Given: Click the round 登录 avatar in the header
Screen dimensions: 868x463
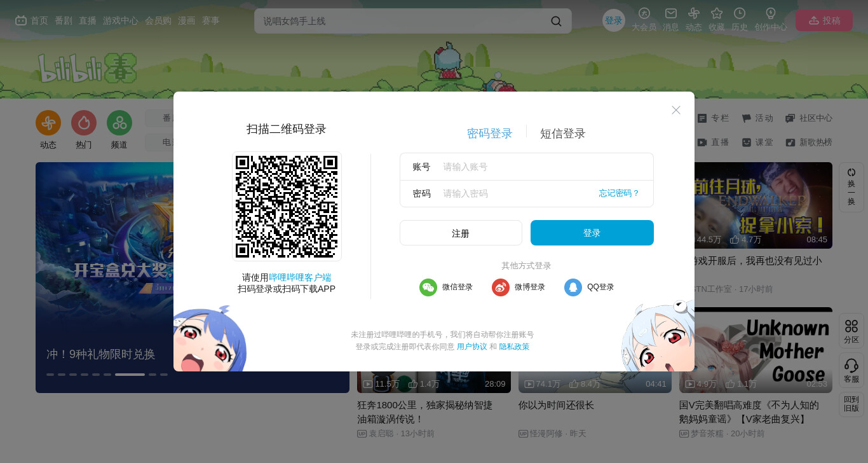Looking at the screenshot, I should point(614,20).
